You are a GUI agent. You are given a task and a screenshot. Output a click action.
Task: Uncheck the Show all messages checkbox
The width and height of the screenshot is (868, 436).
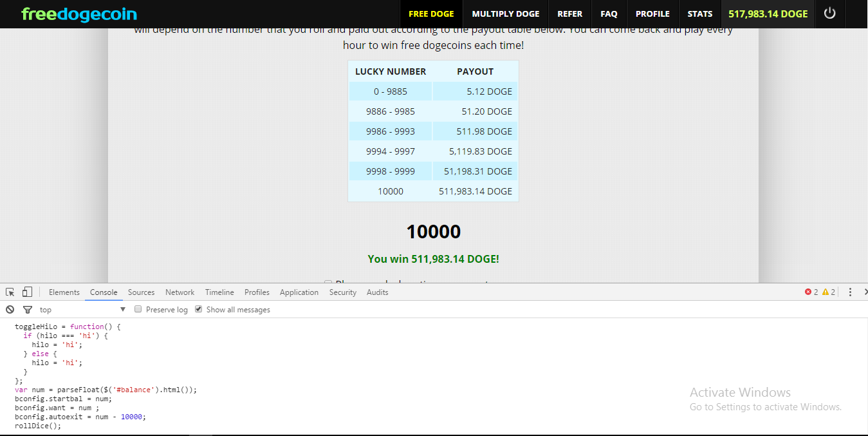pyautogui.click(x=198, y=309)
